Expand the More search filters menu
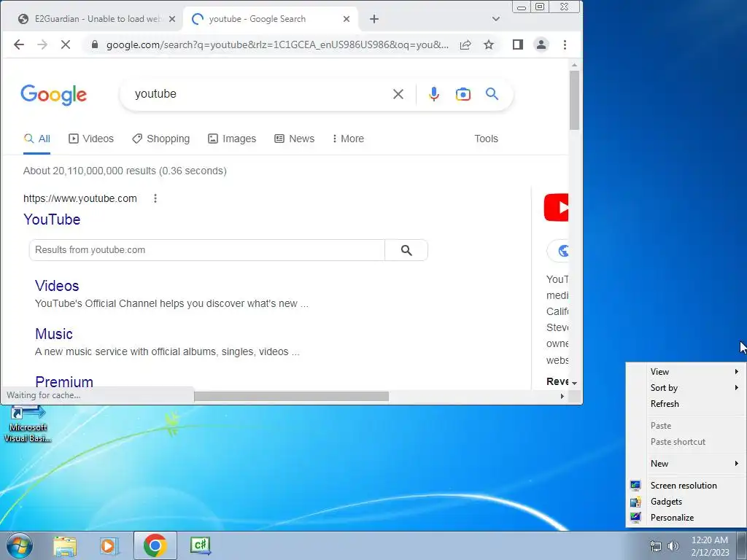The image size is (747, 560). pyautogui.click(x=348, y=139)
